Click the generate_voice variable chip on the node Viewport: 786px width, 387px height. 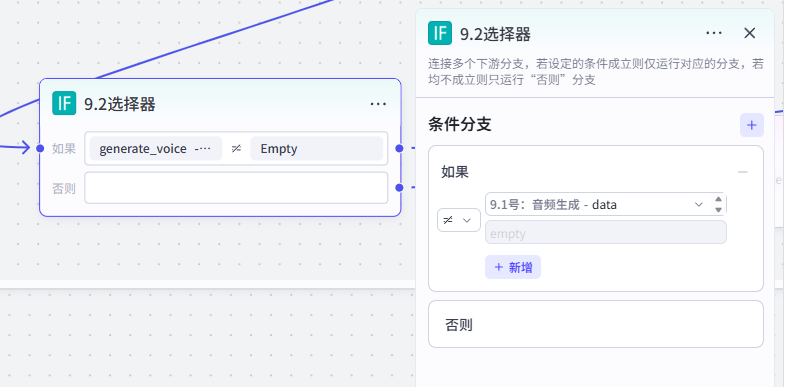tap(155, 148)
